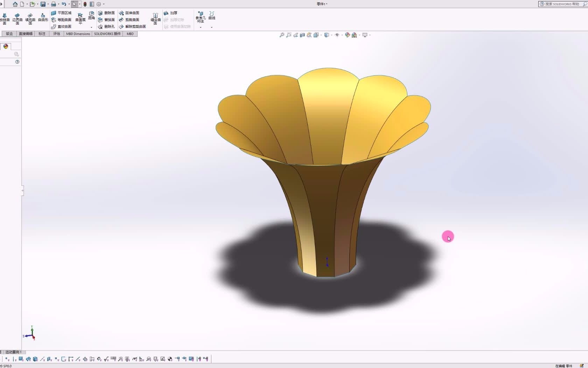Screen dimensions: 588x368
Task: Click the 替换面 (Replace Face) command
Action: [x=106, y=20]
